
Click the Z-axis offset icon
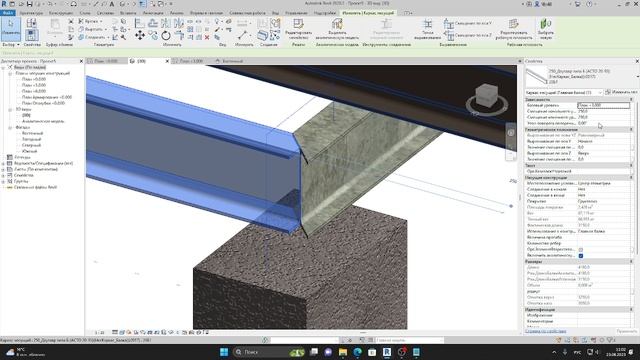point(449,36)
